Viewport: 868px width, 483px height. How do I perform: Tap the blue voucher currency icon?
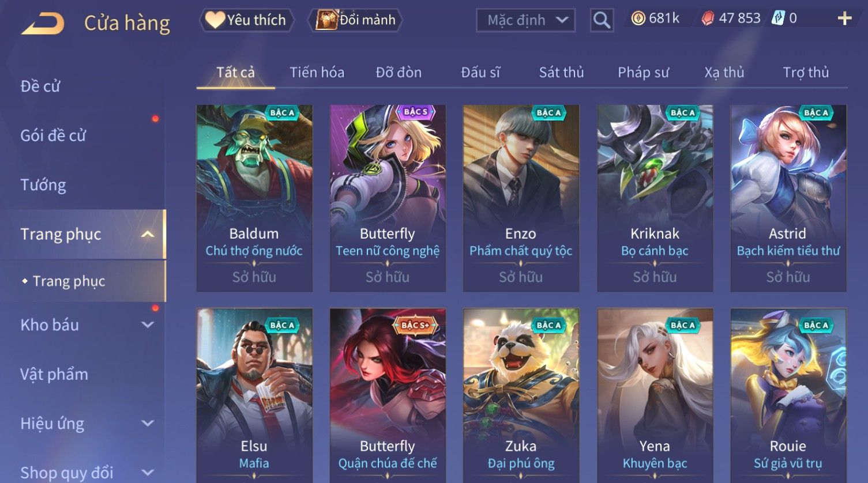[x=778, y=18]
